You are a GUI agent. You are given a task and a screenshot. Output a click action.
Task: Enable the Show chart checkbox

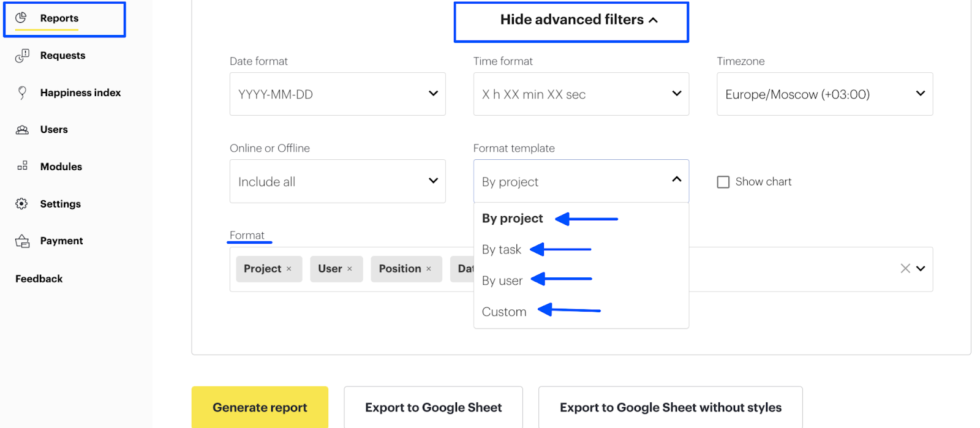pyautogui.click(x=723, y=182)
